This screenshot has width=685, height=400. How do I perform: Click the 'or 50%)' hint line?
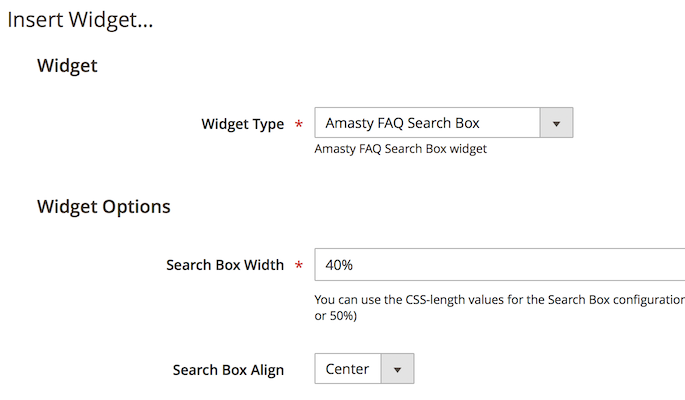coord(336,316)
